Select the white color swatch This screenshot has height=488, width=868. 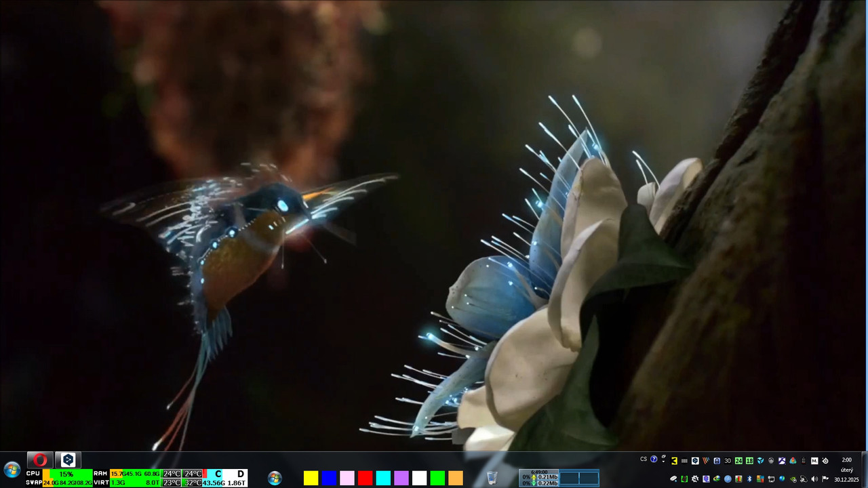pos(419,478)
